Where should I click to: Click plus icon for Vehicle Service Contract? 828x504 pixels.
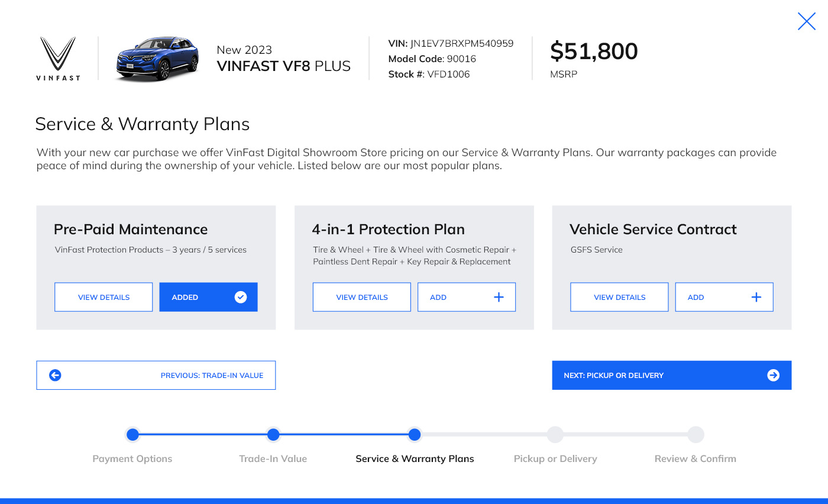point(756,297)
